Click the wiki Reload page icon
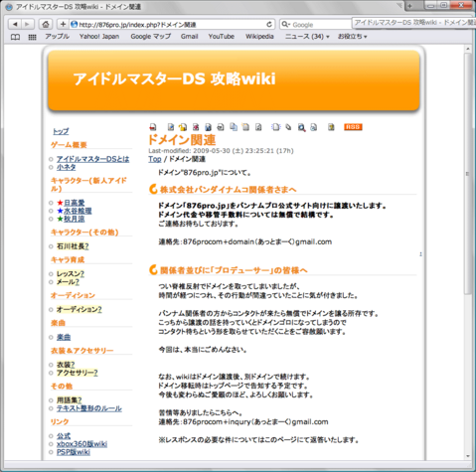The width and height of the screenshot is (476, 472). (258, 127)
